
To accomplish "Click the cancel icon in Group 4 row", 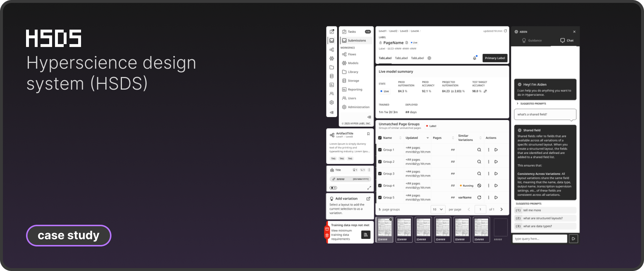I will [x=479, y=186].
